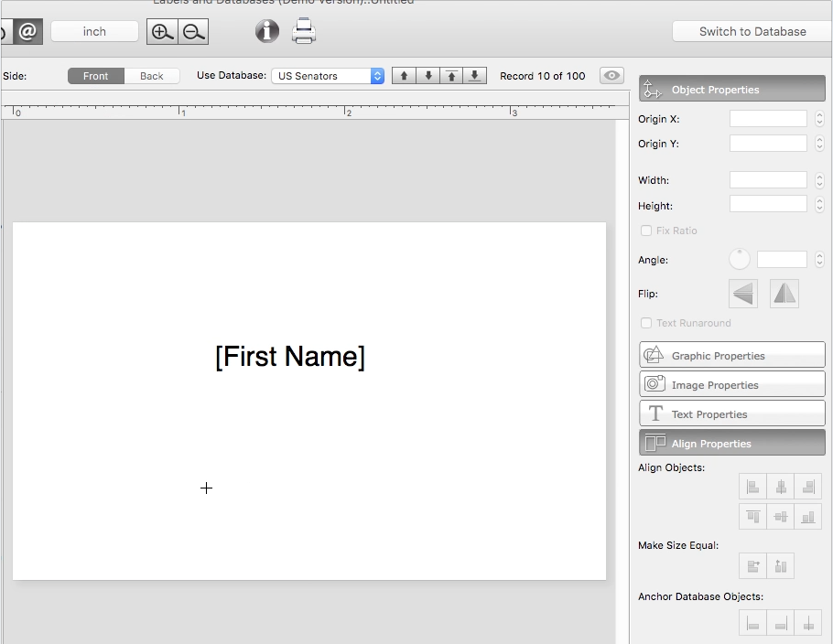Click the Angle rotation dial
The width and height of the screenshot is (833, 644).
(740, 260)
